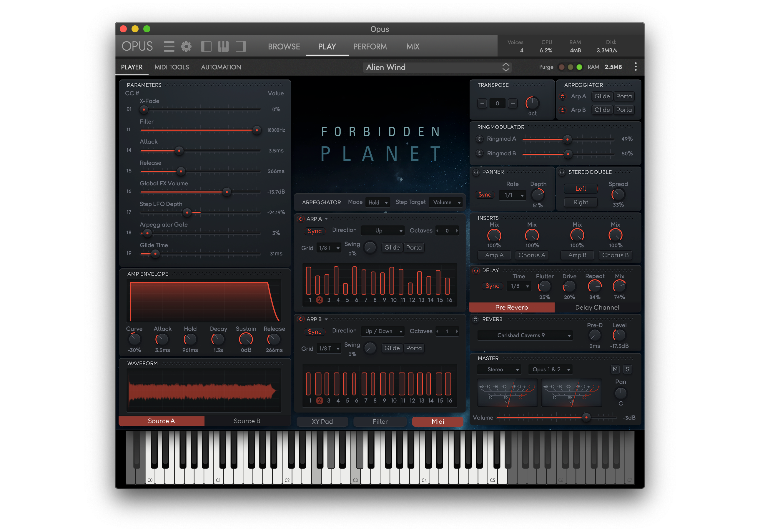Switch to the PERFORM tab
Viewport: 760px width, 532px height.
[370, 46]
